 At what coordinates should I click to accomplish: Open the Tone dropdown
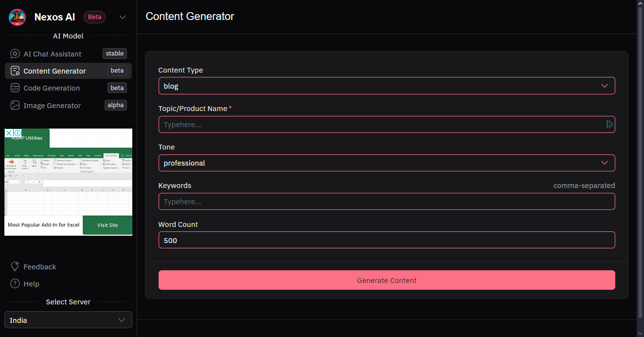(386, 163)
